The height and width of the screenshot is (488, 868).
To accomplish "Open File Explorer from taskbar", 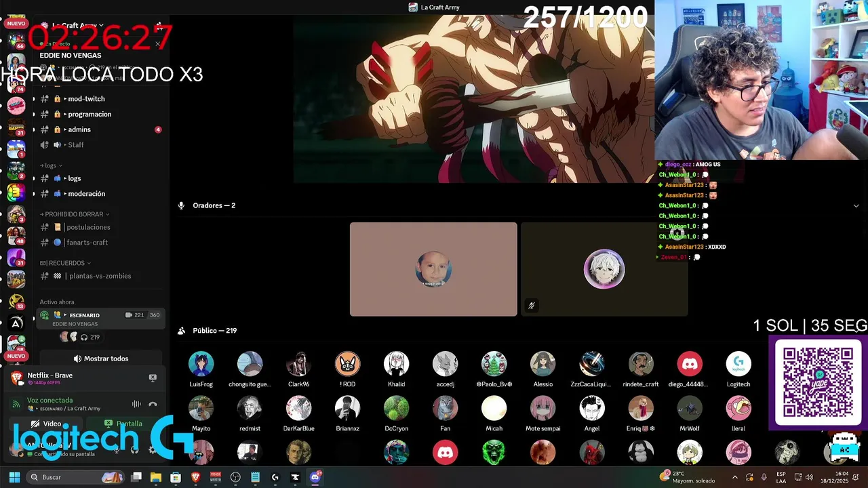I will 156,477.
